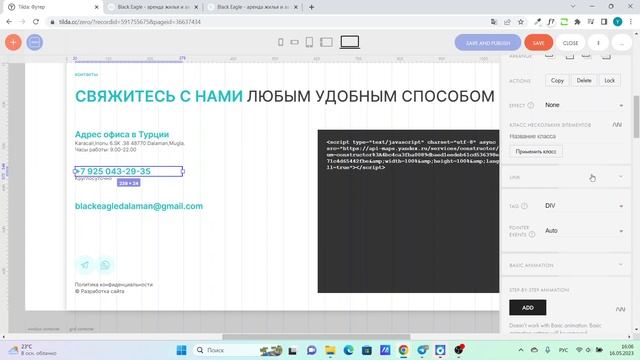
Task: Open the Pointer Events dropdown set to Auto
Action: [584, 231]
